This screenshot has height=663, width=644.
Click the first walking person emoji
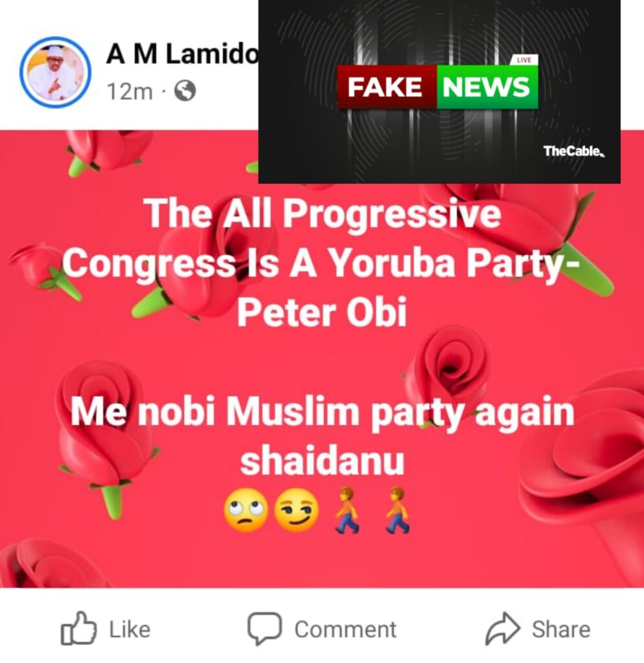click(347, 510)
